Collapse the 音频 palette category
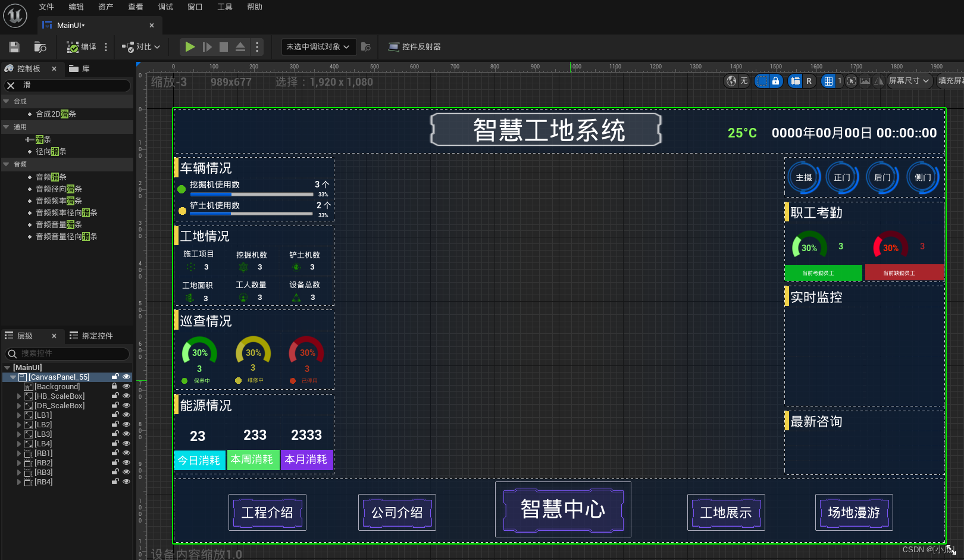 click(x=6, y=164)
